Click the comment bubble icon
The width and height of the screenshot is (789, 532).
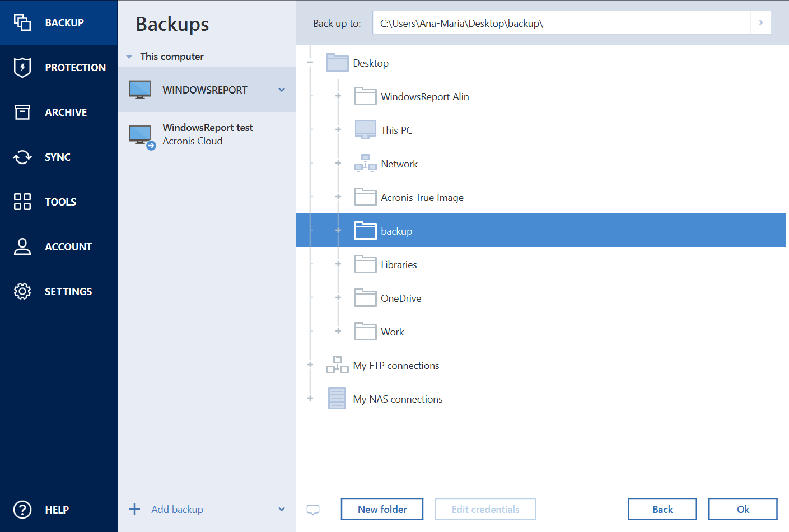pyautogui.click(x=313, y=510)
